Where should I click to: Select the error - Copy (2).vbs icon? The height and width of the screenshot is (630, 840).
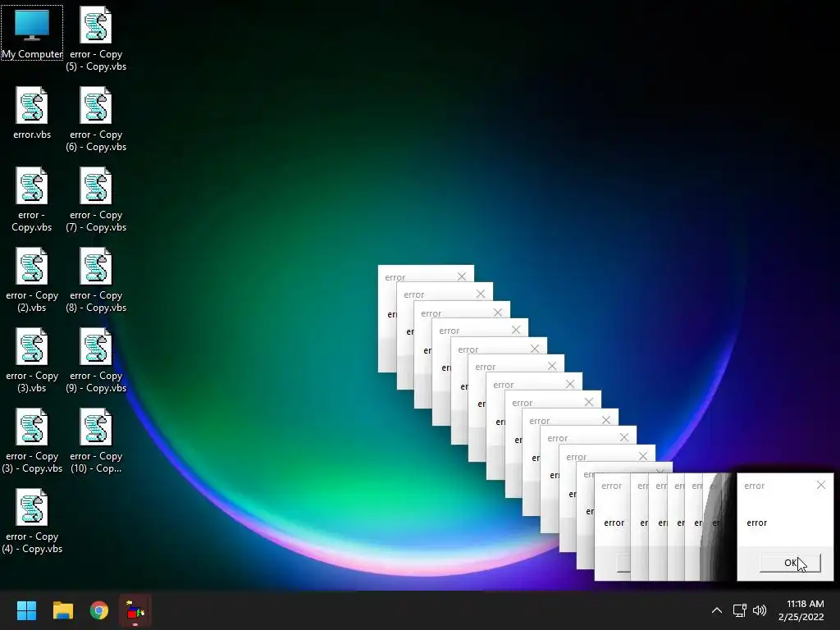[32, 280]
